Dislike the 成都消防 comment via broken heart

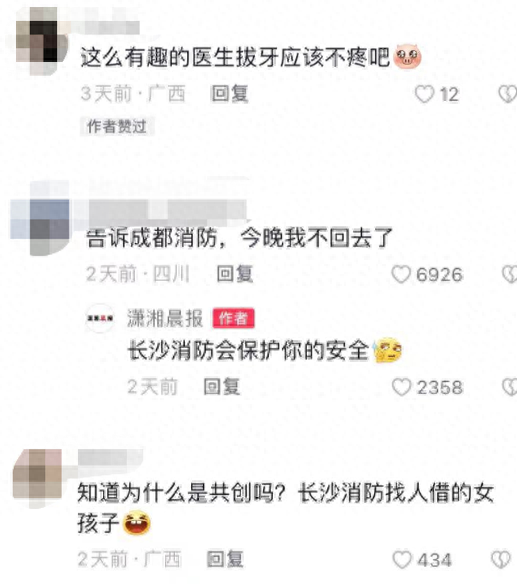click(510, 274)
